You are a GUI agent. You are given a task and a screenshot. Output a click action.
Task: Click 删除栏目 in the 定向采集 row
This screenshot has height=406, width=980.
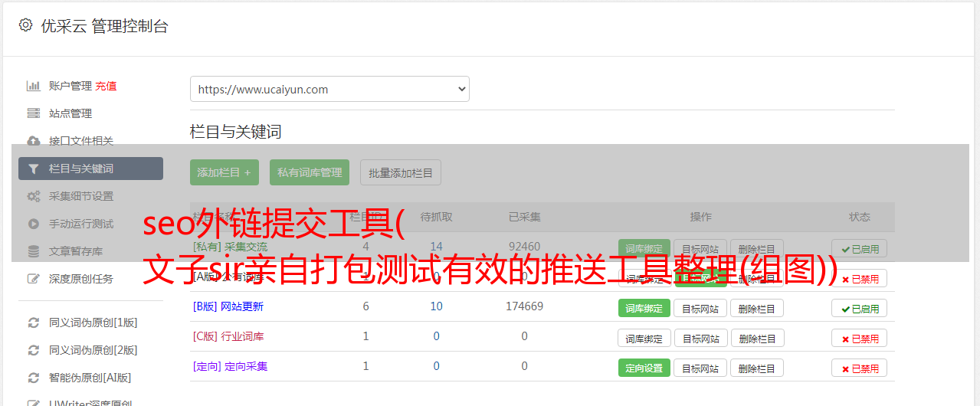757,368
